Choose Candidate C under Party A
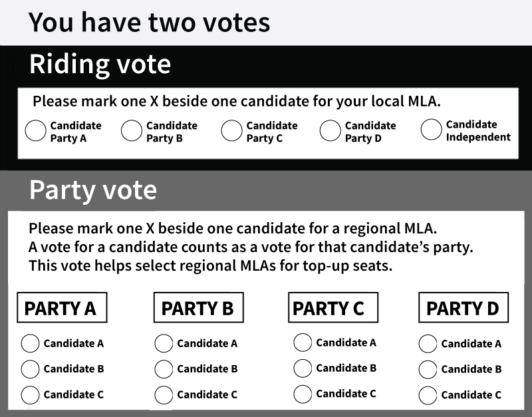Viewport: 532px width, 417px height. [30, 395]
